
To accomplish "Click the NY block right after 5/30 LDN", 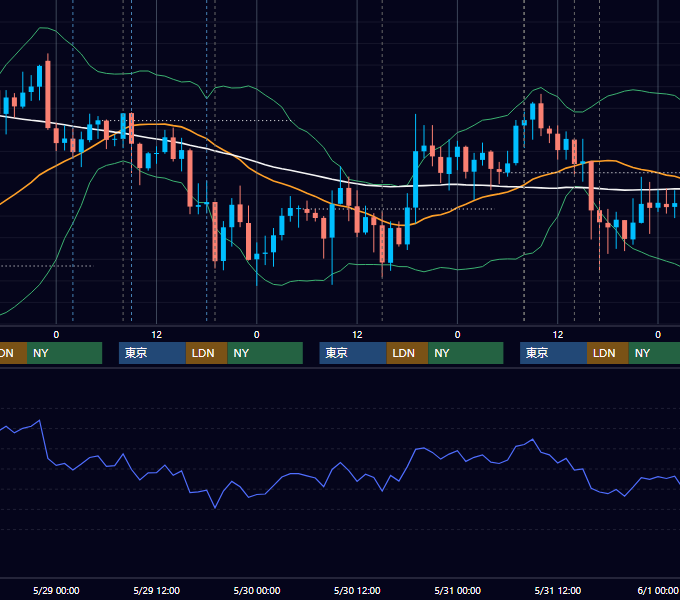I will pos(466,353).
